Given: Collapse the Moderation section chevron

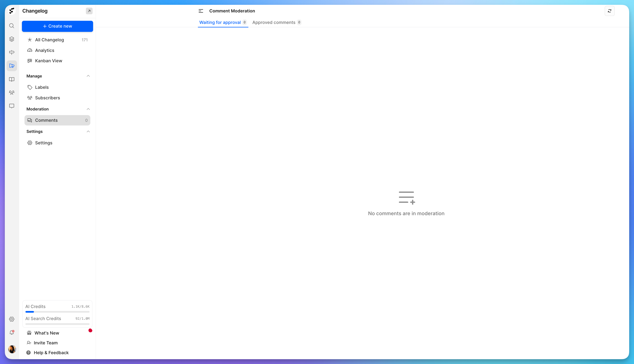Looking at the screenshot, I should (88, 109).
